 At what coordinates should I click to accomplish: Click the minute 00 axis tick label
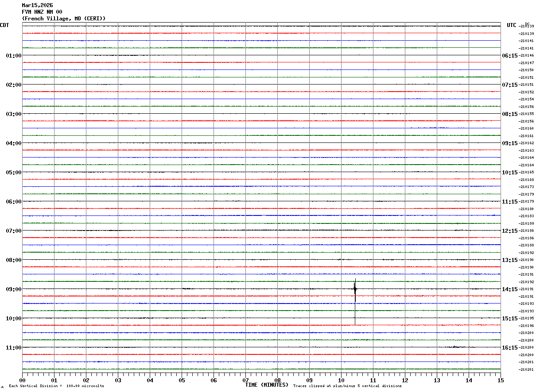click(x=23, y=380)
